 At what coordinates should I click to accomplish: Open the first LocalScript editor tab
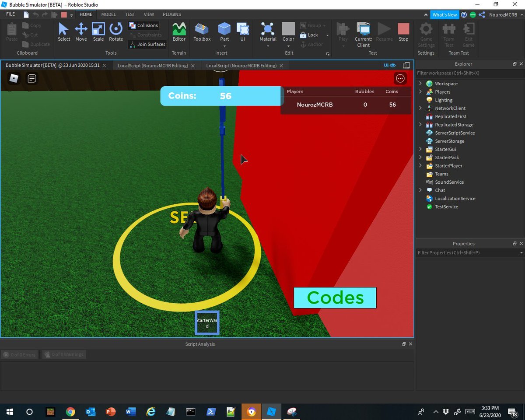click(153, 66)
